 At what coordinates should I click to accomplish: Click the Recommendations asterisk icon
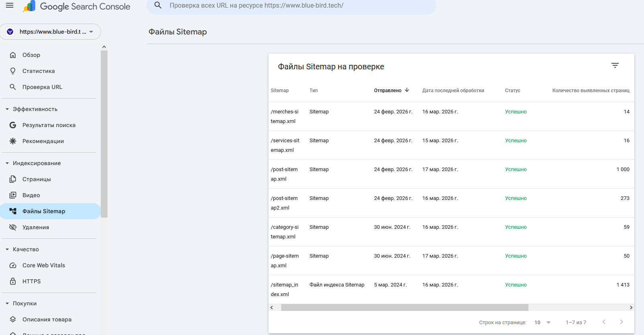pyautogui.click(x=13, y=141)
